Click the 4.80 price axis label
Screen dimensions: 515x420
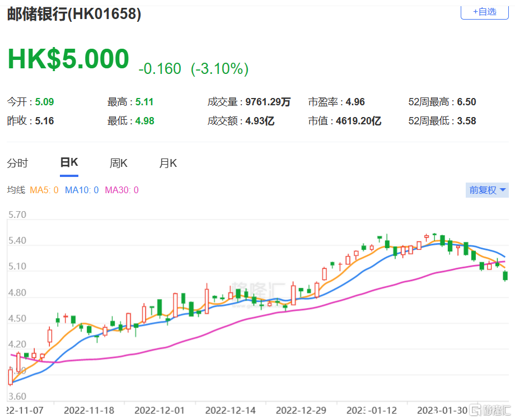coord(17,293)
